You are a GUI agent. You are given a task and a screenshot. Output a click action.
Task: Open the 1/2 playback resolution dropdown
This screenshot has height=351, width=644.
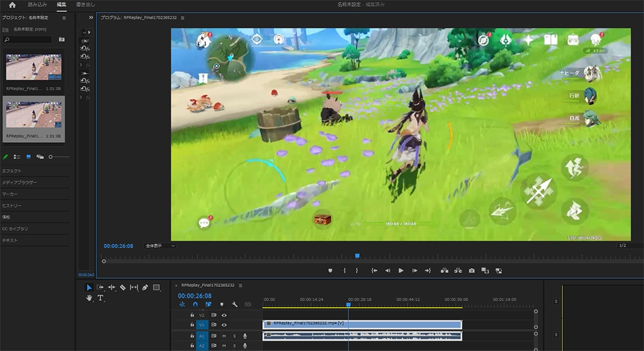click(628, 245)
